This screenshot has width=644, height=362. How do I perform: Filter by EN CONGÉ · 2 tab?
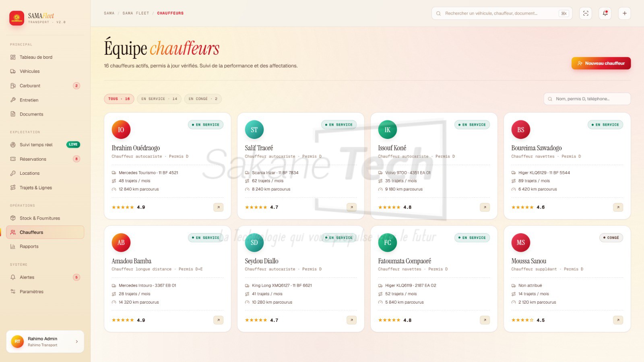203,99
